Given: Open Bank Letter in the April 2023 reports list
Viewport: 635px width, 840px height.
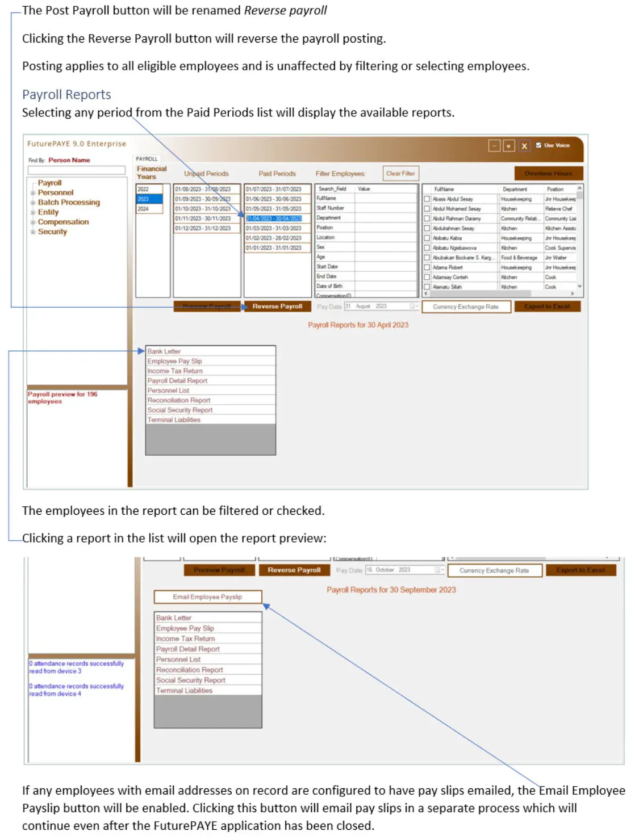Looking at the screenshot, I should (211, 351).
